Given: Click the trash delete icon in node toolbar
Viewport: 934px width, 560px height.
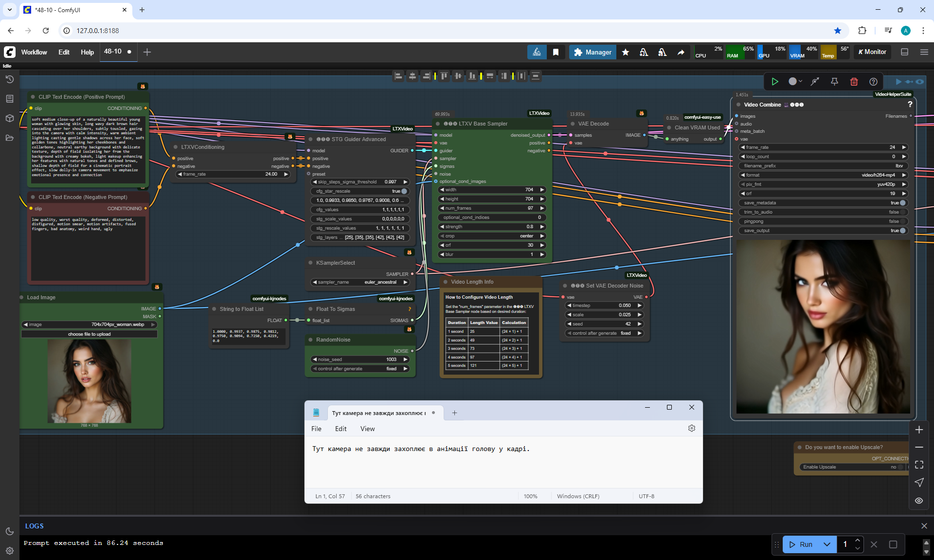Looking at the screenshot, I should (854, 82).
